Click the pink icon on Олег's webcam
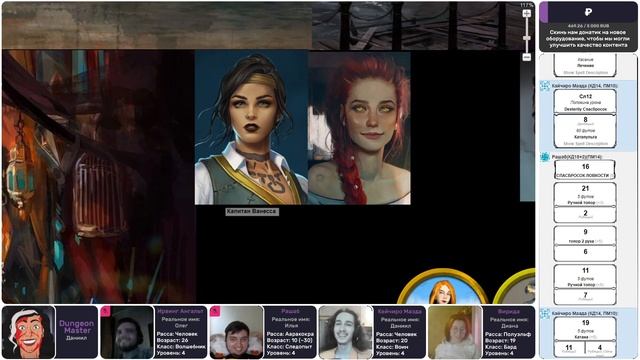The image size is (640, 360). [105, 311]
